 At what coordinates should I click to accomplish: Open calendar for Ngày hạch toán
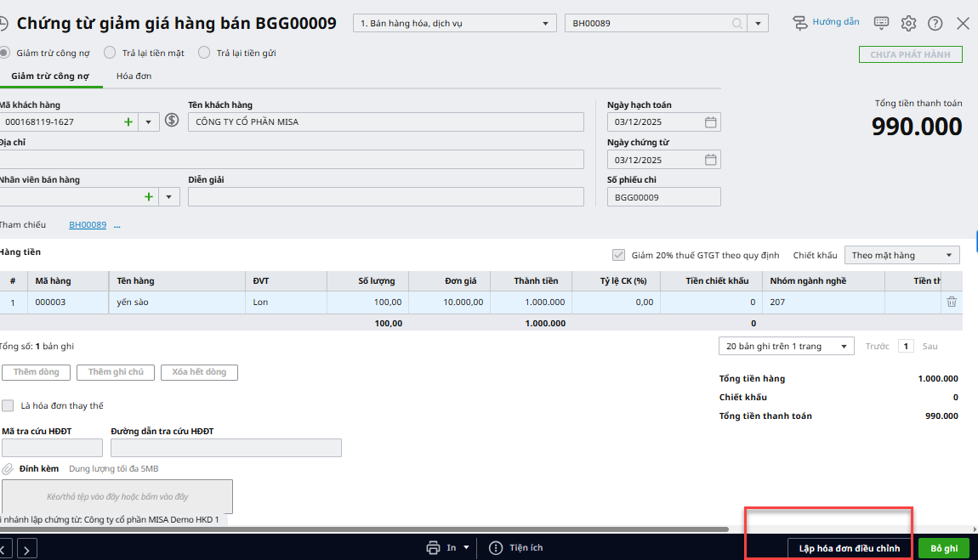[x=711, y=122]
